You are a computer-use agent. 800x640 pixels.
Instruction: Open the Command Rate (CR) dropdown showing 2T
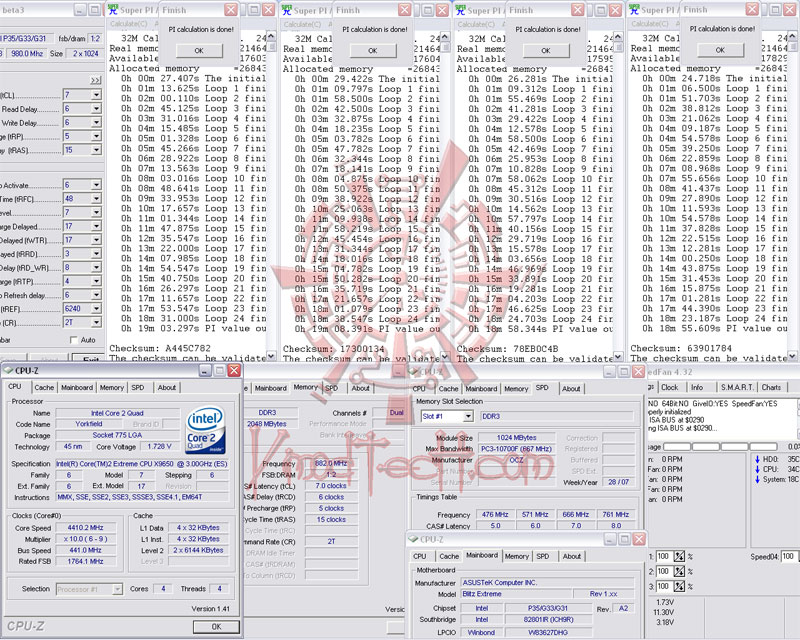[x=96, y=323]
